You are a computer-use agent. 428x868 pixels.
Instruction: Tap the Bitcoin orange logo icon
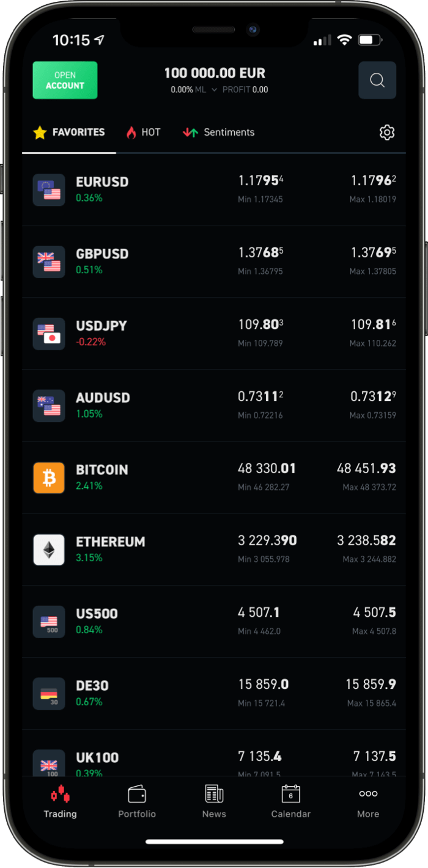pyautogui.click(x=49, y=477)
